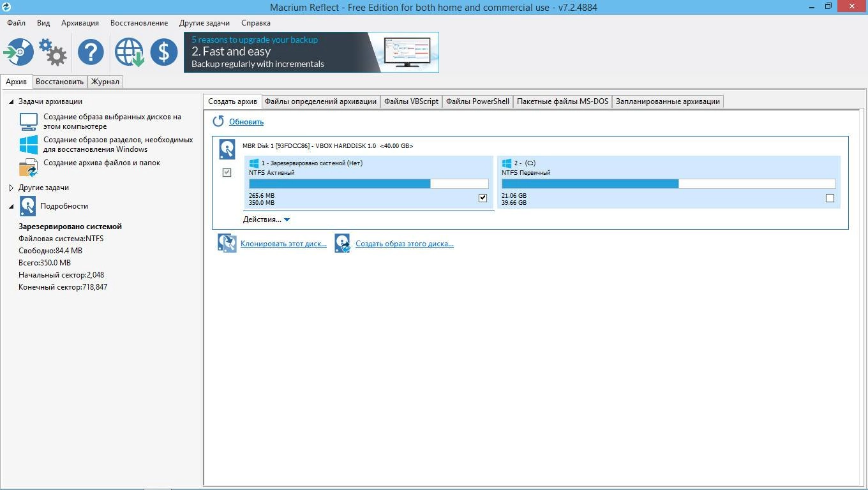Collapse the Задачи архивации section
This screenshot has width=868, height=490.
11,101
